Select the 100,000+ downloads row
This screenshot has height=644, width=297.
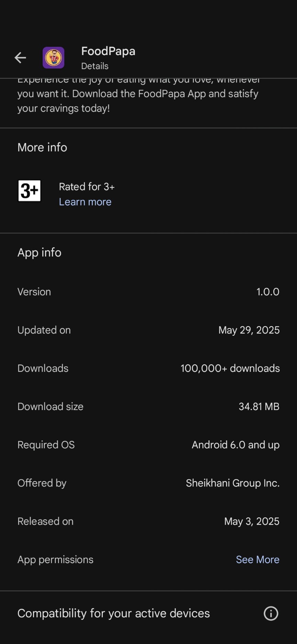pyautogui.click(x=148, y=368)
